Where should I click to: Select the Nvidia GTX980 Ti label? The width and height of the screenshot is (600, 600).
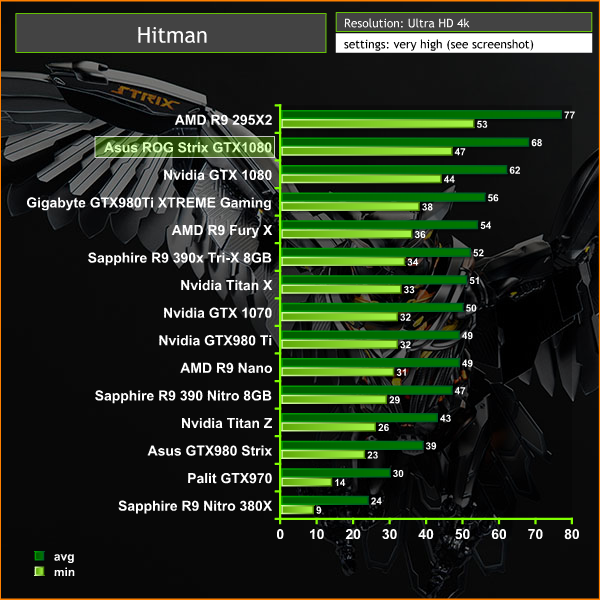point(215,341)
